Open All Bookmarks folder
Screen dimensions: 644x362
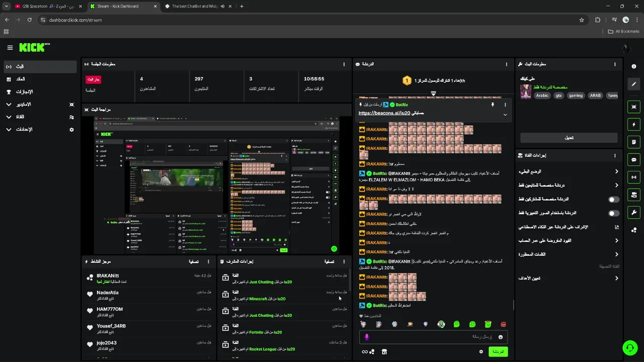[x=624, y=31]
